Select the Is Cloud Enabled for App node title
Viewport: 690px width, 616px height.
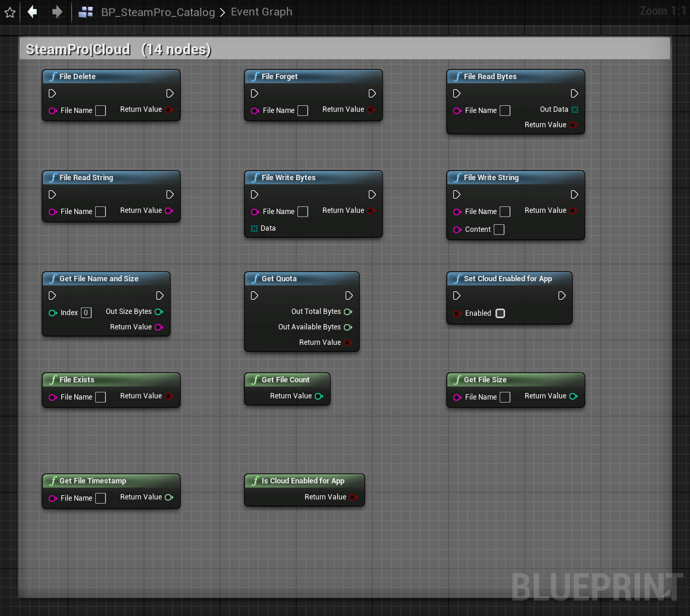point(303,481)
